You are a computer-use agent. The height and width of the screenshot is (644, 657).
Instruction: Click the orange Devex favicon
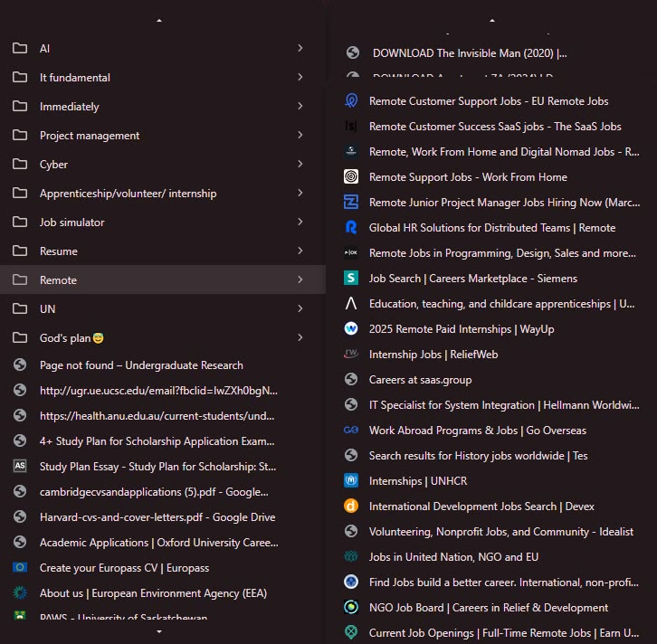point(351,506)
